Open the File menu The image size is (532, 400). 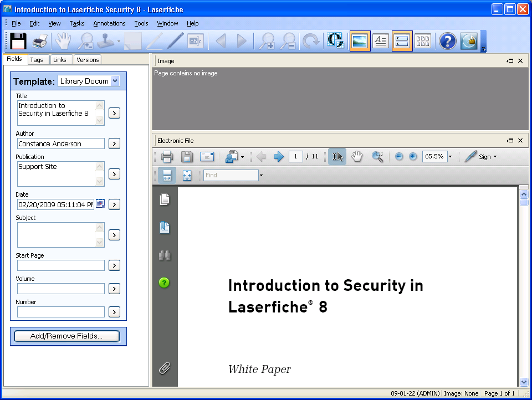point(16,23)
